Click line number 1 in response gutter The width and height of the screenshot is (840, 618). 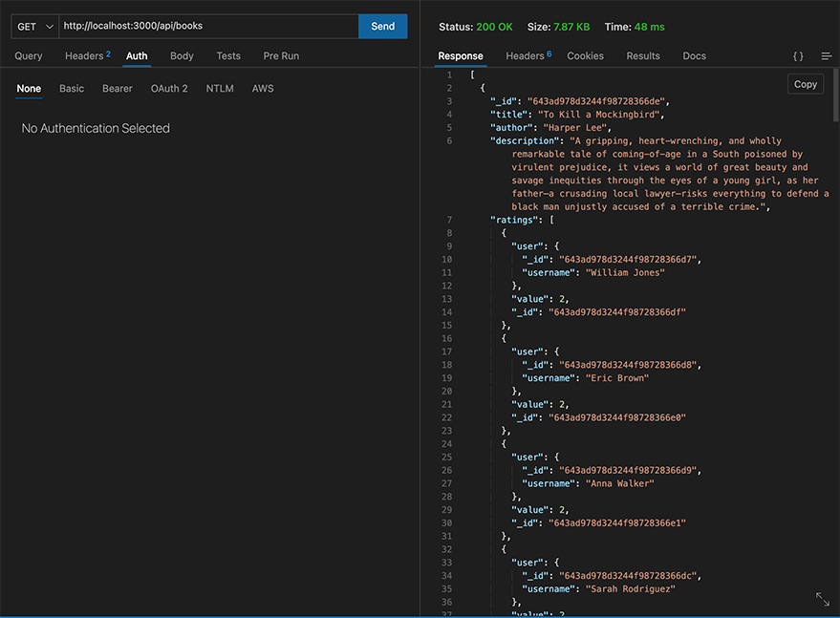pos(449,75)
